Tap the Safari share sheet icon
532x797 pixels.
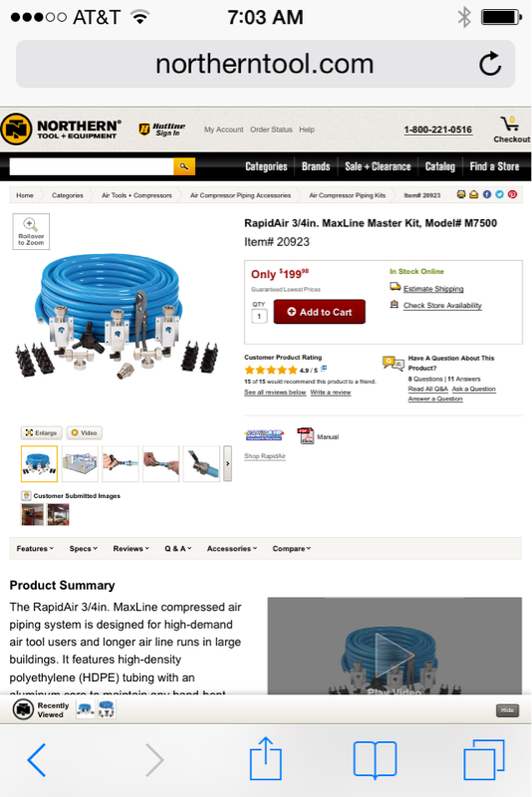tap(265, 759)
